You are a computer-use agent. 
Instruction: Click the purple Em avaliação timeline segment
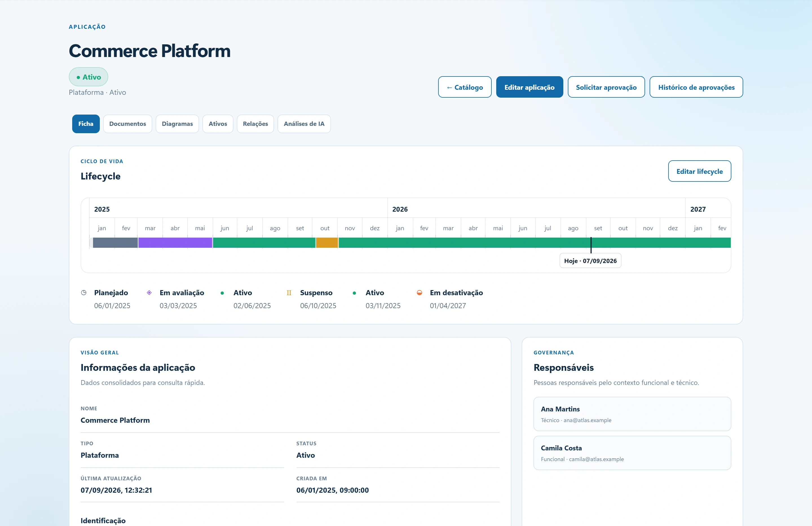(175, 242)
